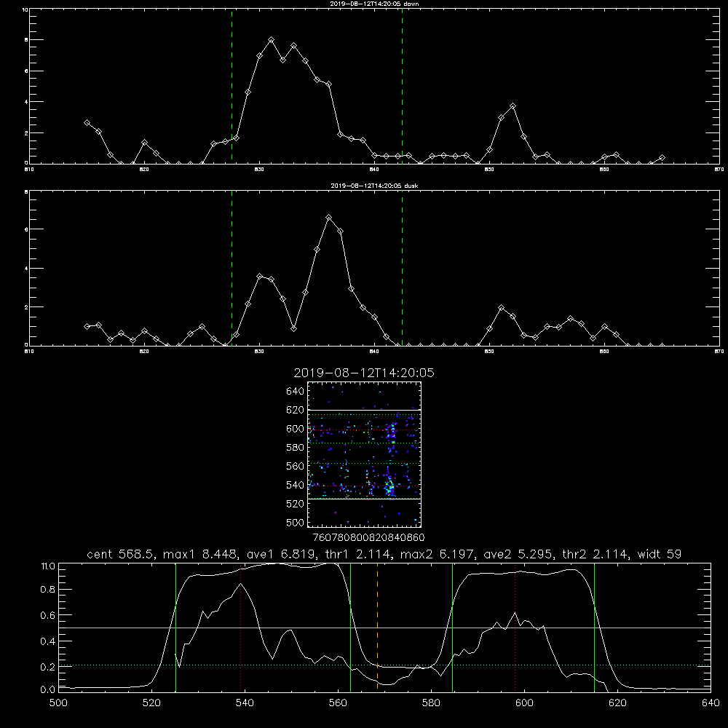Click the solid green line near 563 in bottom plot
The height and width of the screenshot is (728, 728).
point(351,627)
